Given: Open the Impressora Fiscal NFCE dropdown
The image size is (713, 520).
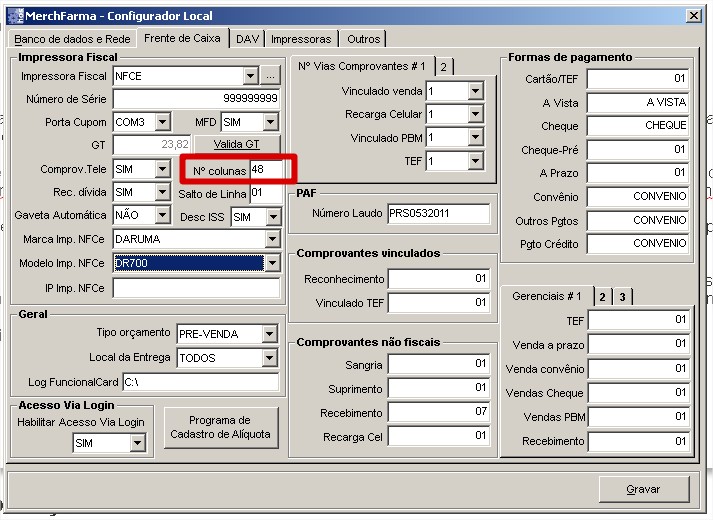Looking at the screenshot, I should click(x=250, y=76).
